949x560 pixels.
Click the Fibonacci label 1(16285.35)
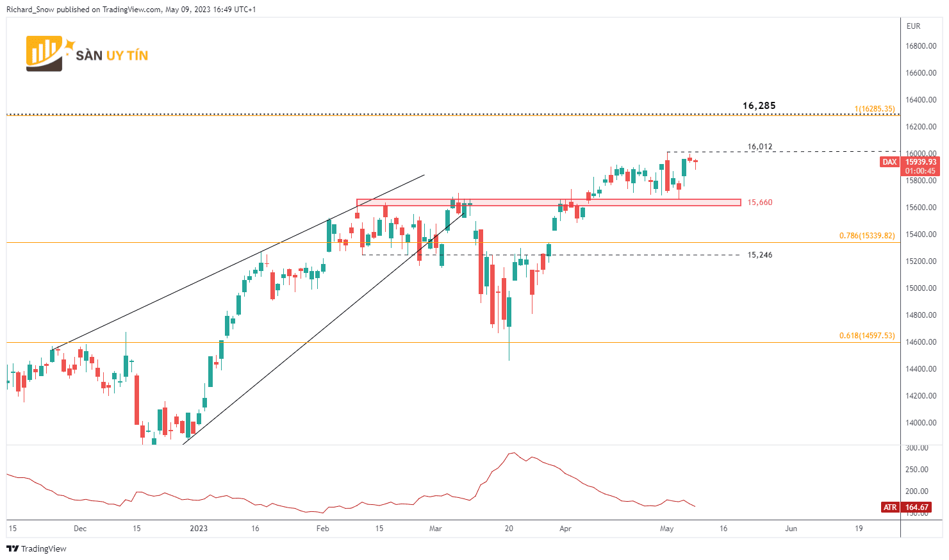875,109
